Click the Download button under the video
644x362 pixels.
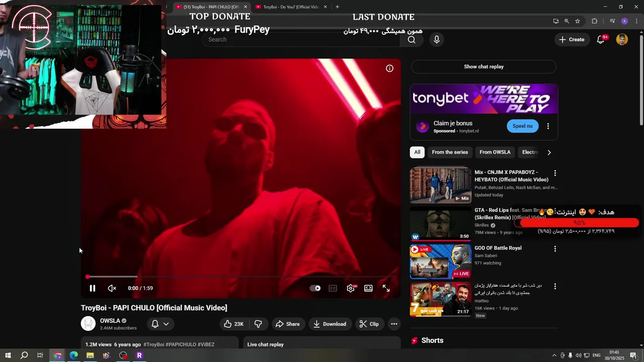coord(330,324)
